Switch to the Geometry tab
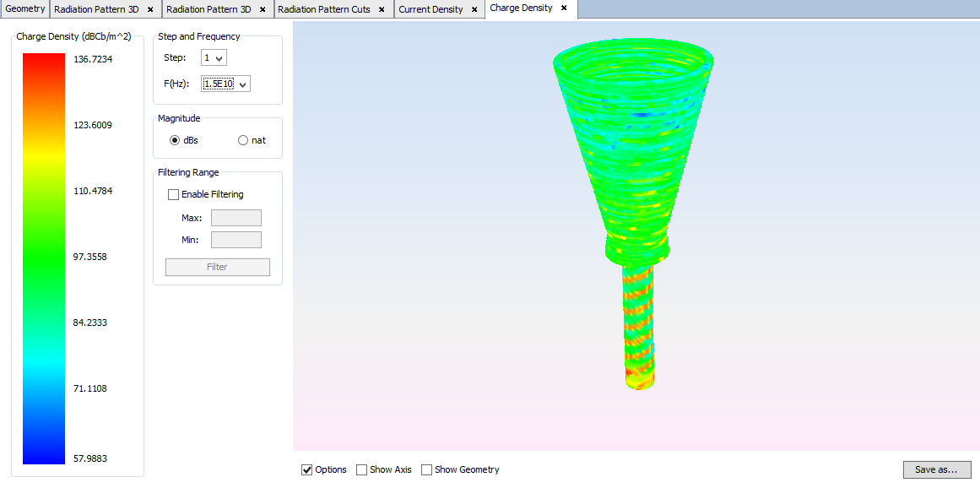The height and width of the screenshot is (488, 980). 25,9
